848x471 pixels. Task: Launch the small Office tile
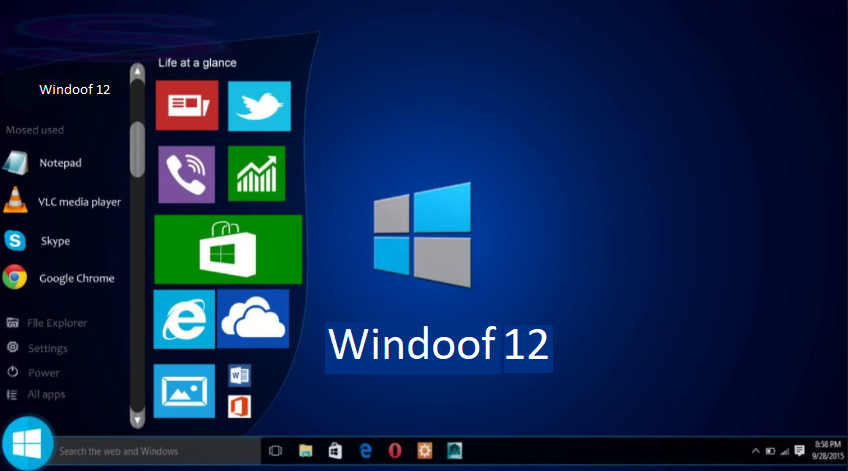240,407
